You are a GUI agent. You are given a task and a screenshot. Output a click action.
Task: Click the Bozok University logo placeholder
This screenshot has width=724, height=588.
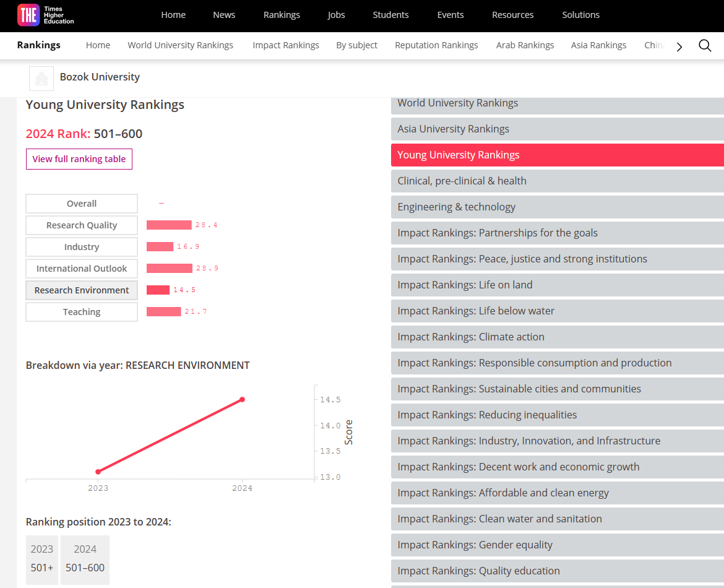pos(41,78)
